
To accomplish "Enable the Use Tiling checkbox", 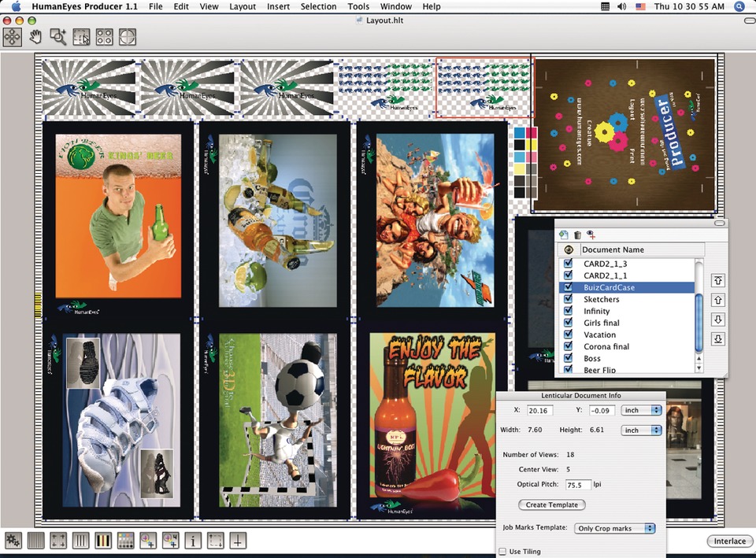I will 502,551.
